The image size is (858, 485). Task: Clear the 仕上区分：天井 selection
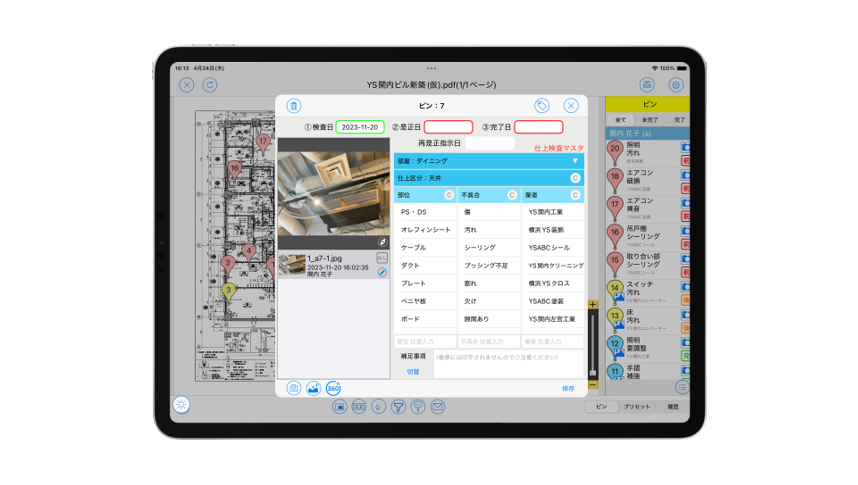(575, 178)
